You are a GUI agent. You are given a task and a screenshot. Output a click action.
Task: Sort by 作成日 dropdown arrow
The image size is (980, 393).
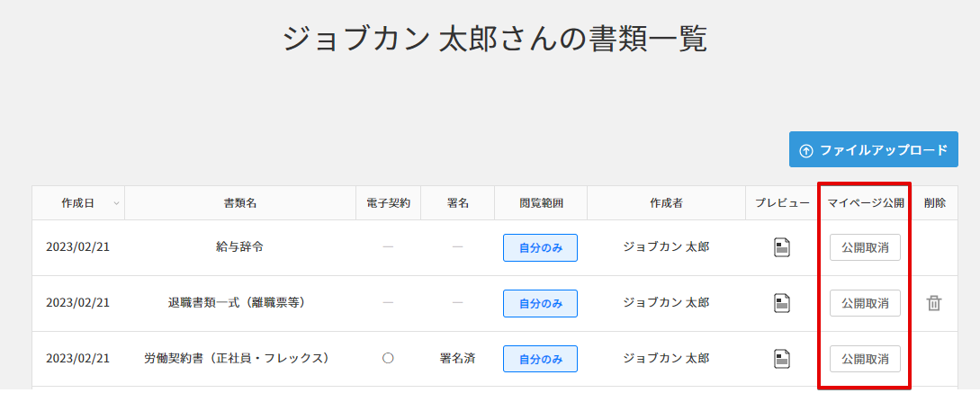[x=116, y=203]
